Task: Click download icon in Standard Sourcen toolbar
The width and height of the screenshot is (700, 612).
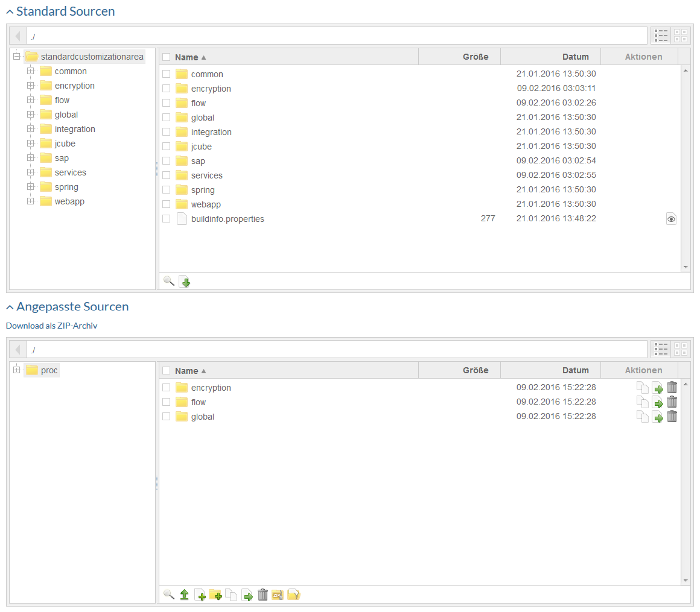Action: pos(185,282)
